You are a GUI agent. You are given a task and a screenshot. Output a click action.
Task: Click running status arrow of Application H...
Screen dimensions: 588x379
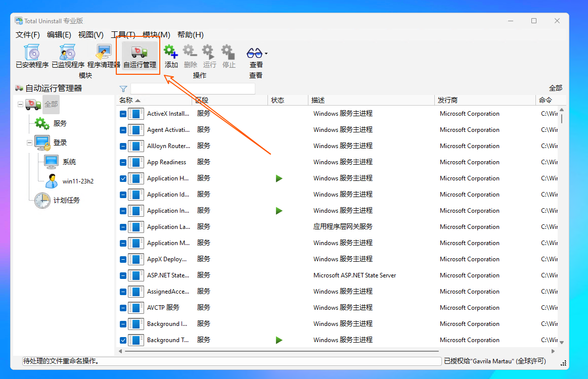click(x=279, y=178)
